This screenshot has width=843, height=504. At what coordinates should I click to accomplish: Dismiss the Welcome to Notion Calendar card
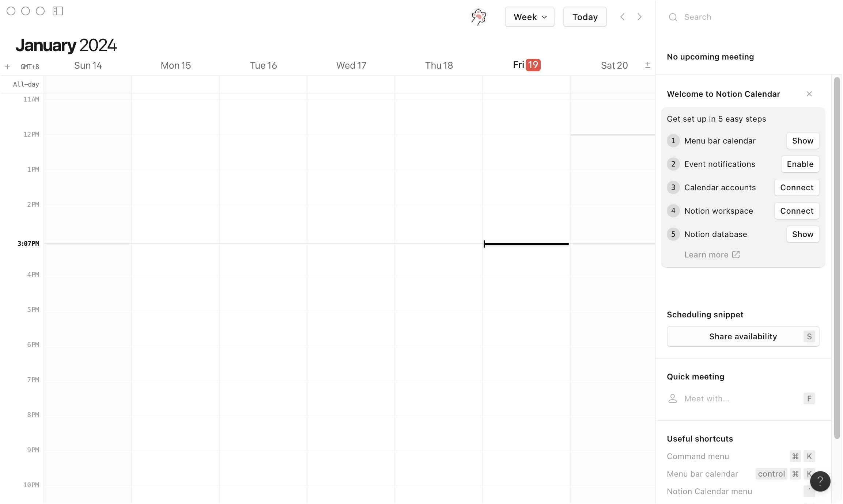(809, 94)
